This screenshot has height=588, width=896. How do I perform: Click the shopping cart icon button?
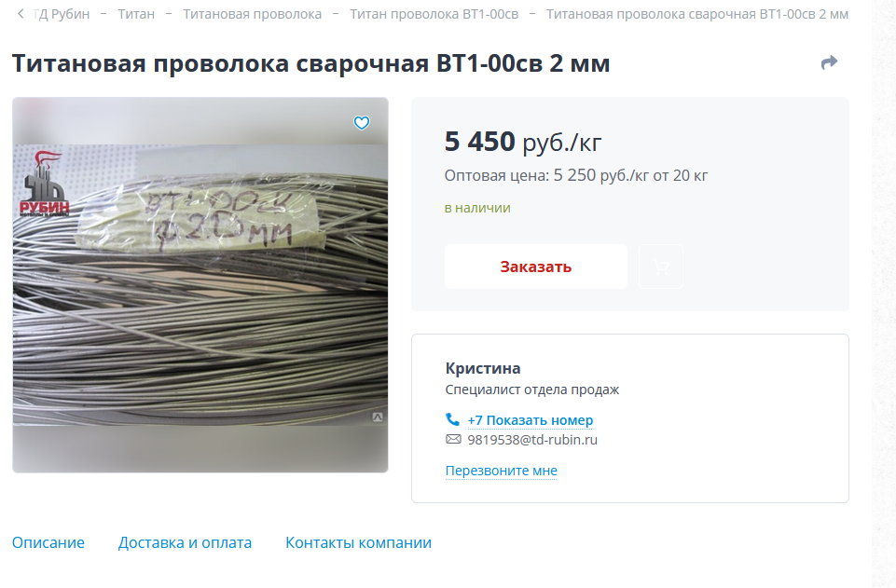pos(660,267)
